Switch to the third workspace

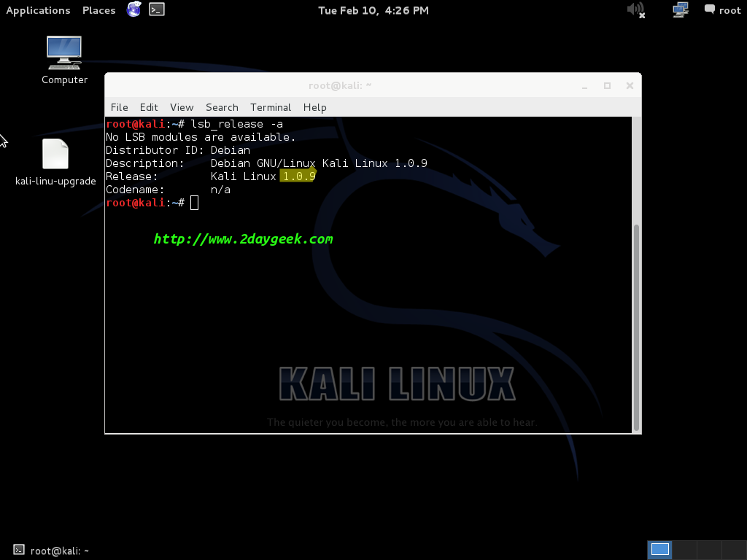pos(709,550)
